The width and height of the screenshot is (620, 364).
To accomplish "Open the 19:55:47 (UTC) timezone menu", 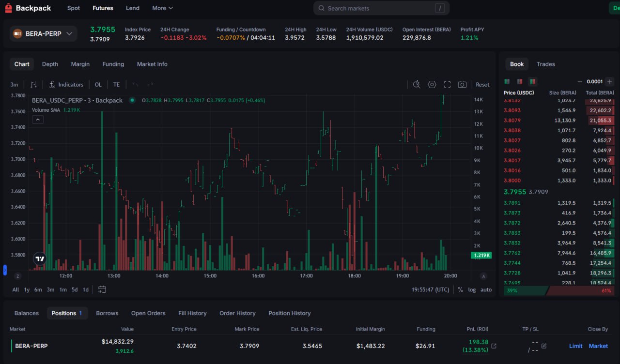I will tap(431, 289).
